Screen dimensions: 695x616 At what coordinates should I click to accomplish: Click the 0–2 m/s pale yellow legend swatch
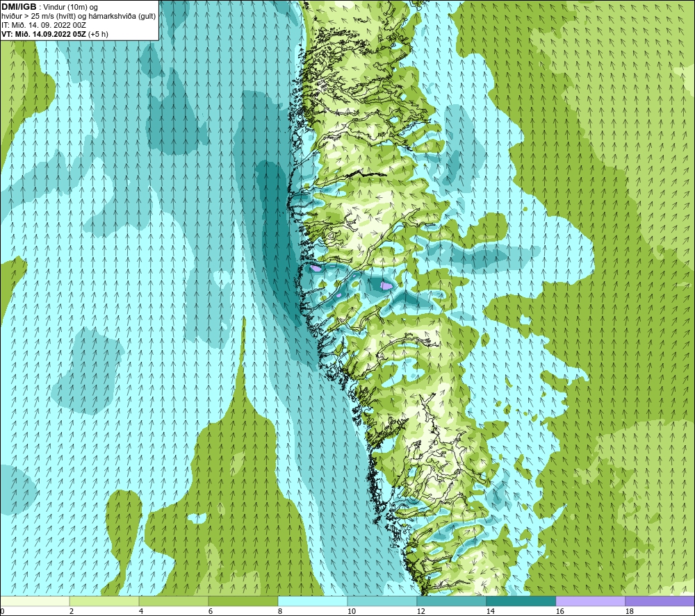click(x=35, y=601)
